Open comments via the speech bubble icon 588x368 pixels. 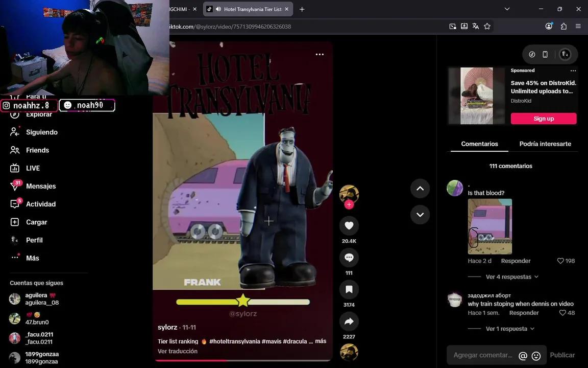tap(349, 258)
